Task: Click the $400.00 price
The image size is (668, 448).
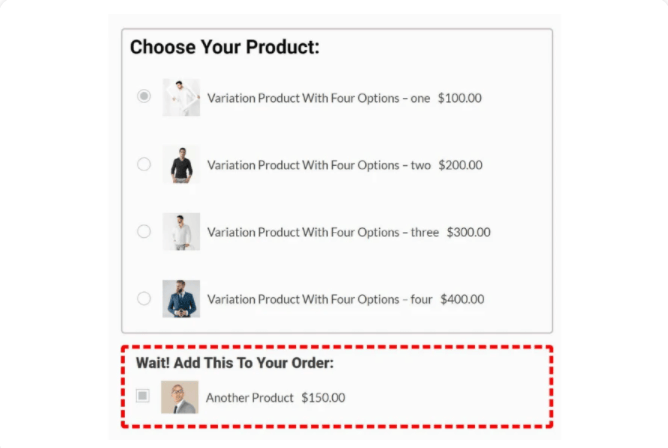Action: click(462, 299)
